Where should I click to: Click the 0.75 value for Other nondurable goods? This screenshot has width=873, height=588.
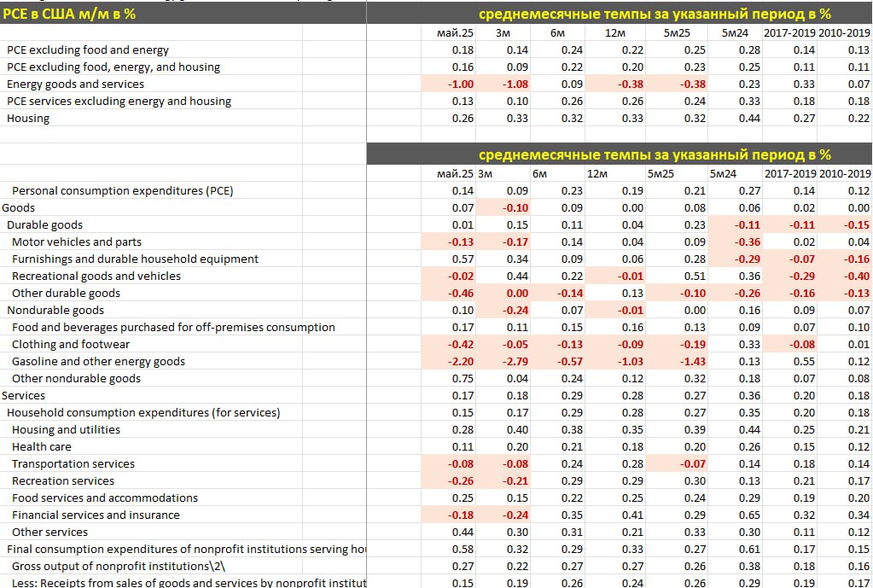[x=462, y=379]
